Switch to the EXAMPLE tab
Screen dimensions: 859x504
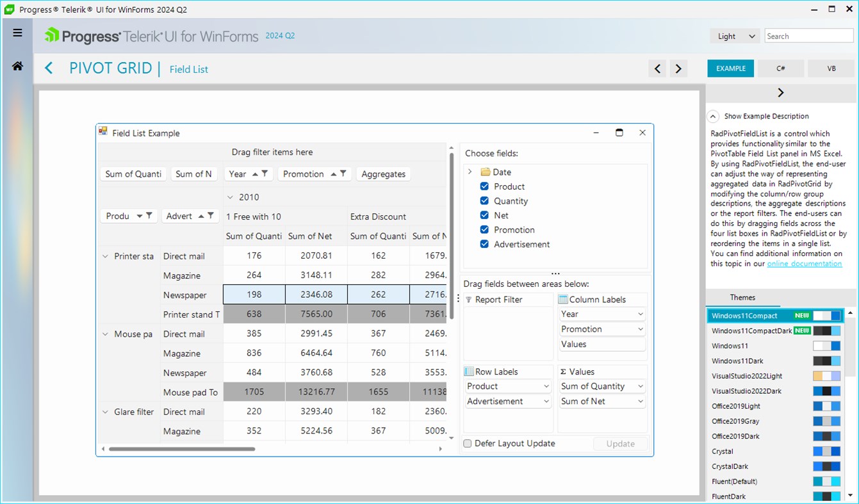(730, 69)
